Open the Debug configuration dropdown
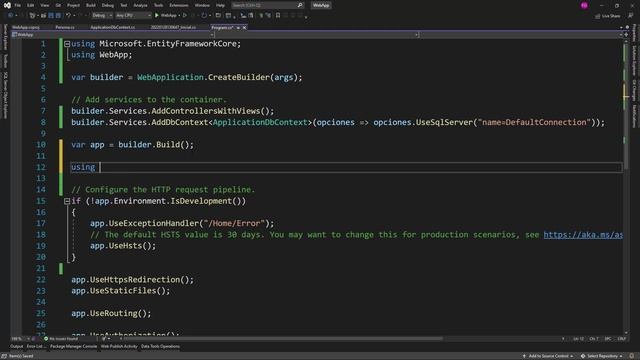Screen dimensions: 640x360 tap(102, 16)
